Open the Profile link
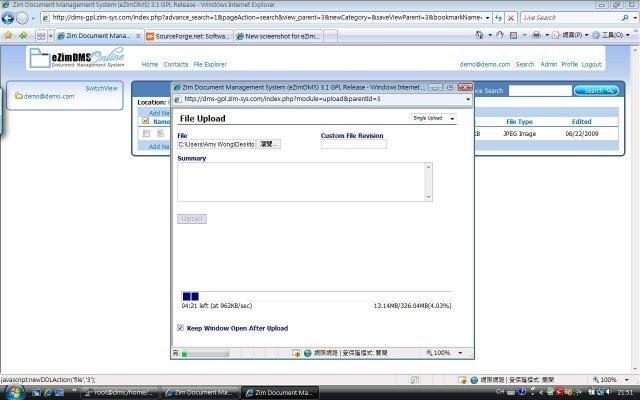This screenshot has height=400, width=640. pyautogui.click(x=569, y=64)
